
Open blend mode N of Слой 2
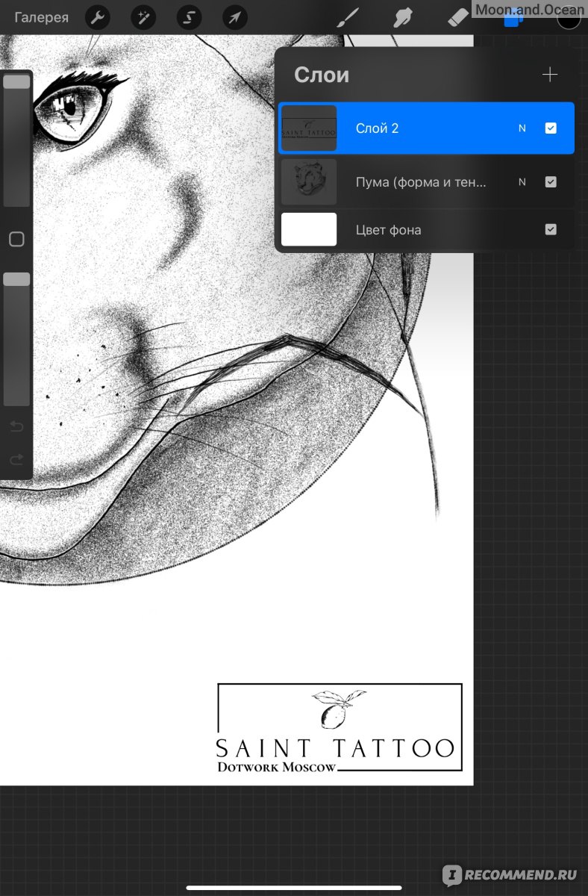(522, 128)
